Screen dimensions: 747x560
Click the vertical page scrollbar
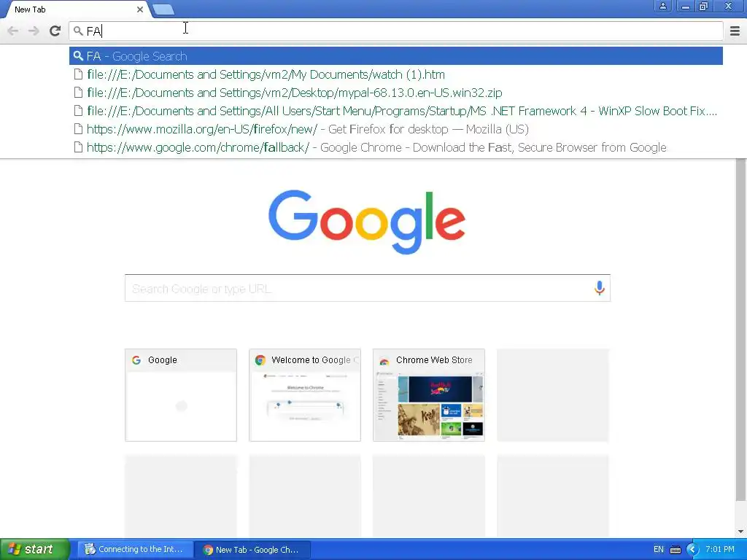coord(740,329)
